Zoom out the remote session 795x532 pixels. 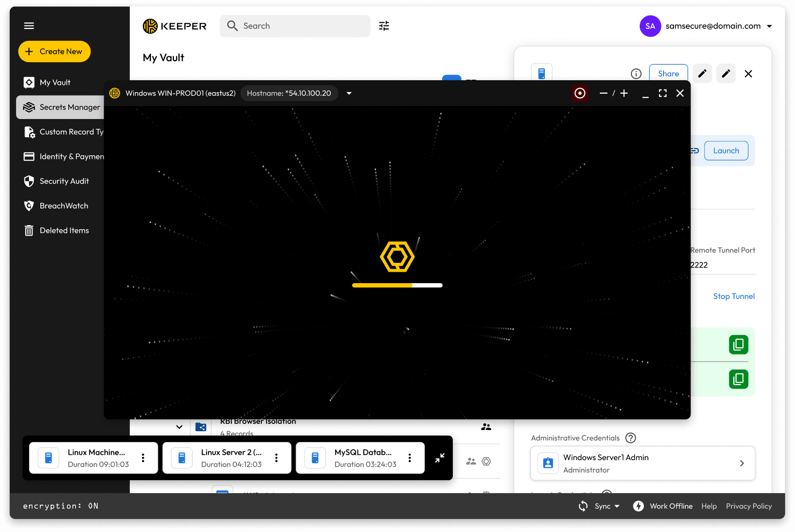point(603,93)
